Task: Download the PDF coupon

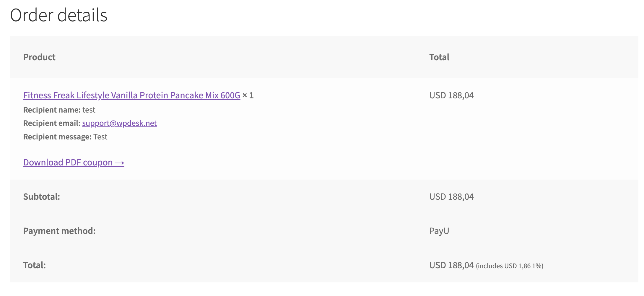Action: click(x=74, y=162)
